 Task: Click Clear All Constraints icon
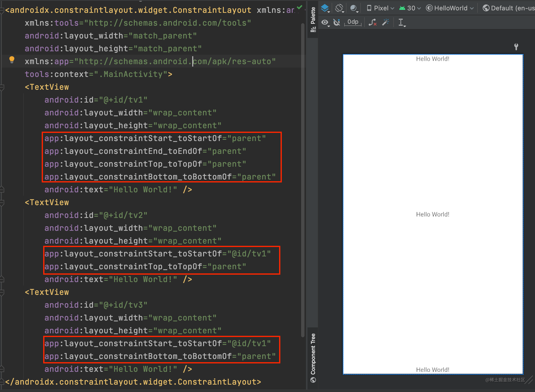click(372, 22)
